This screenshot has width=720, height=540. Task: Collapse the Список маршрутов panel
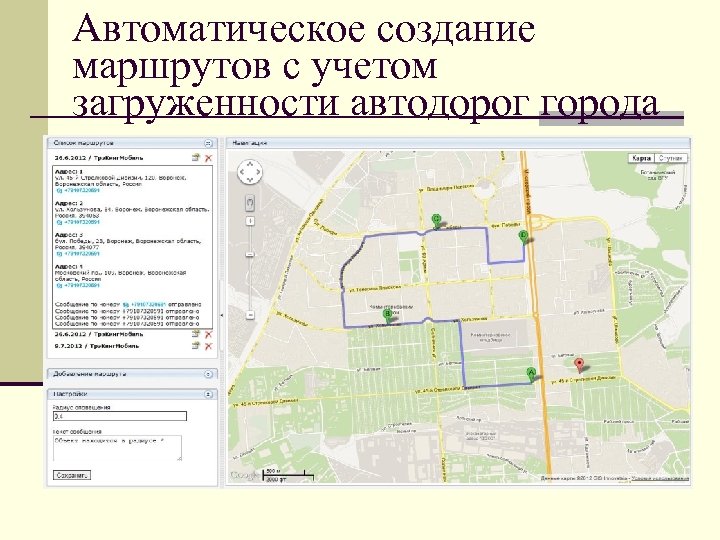pos(208,143)
